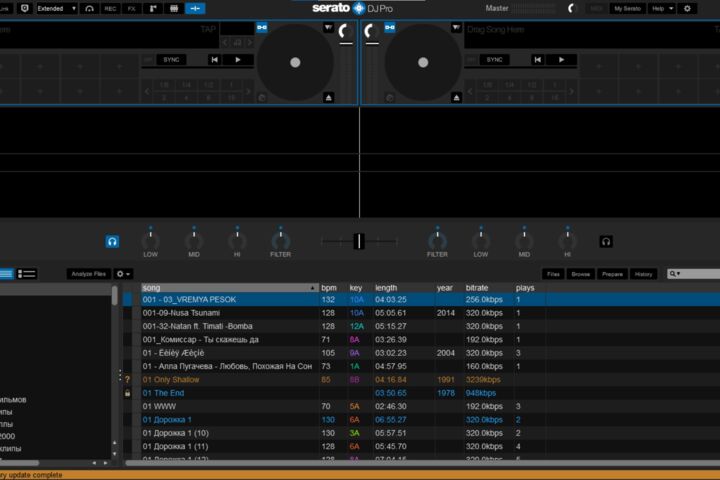Sort library by length column
This screenshot has height=480, width=720.
coord(403,288)
